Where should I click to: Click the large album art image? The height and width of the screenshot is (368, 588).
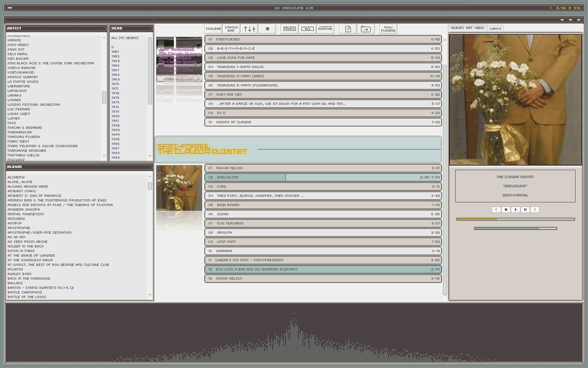click(x=515, y=100)
